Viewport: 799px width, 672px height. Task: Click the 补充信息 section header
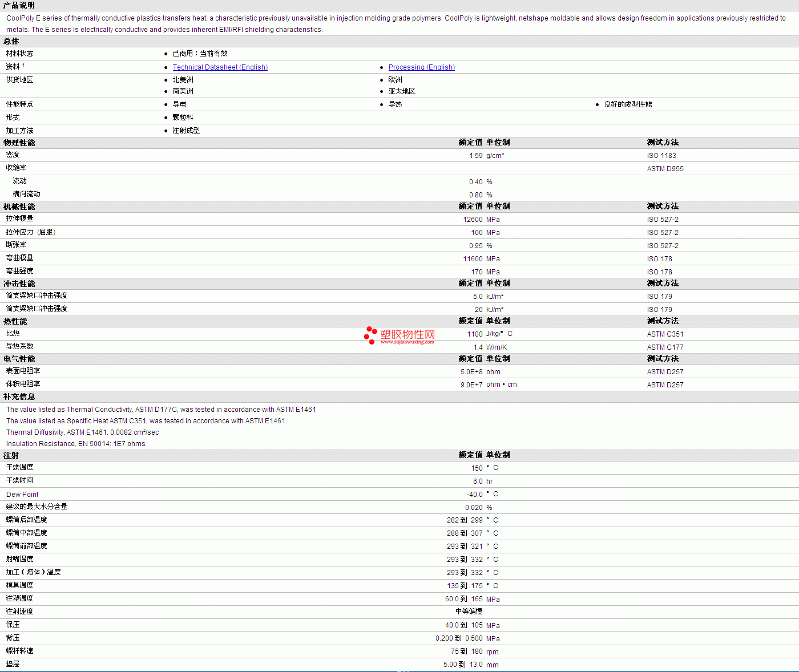tap(19, 396)
